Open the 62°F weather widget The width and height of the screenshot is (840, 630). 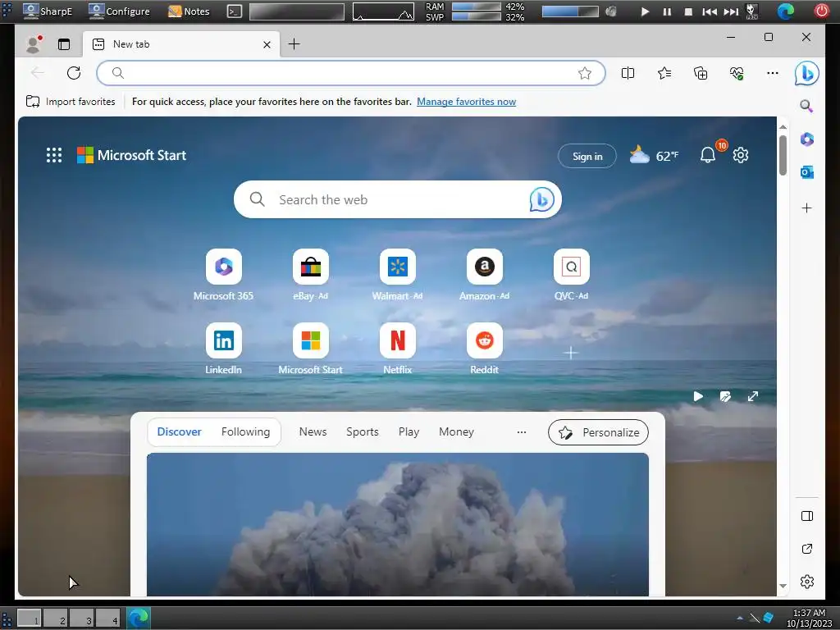[x=654, y=155]
